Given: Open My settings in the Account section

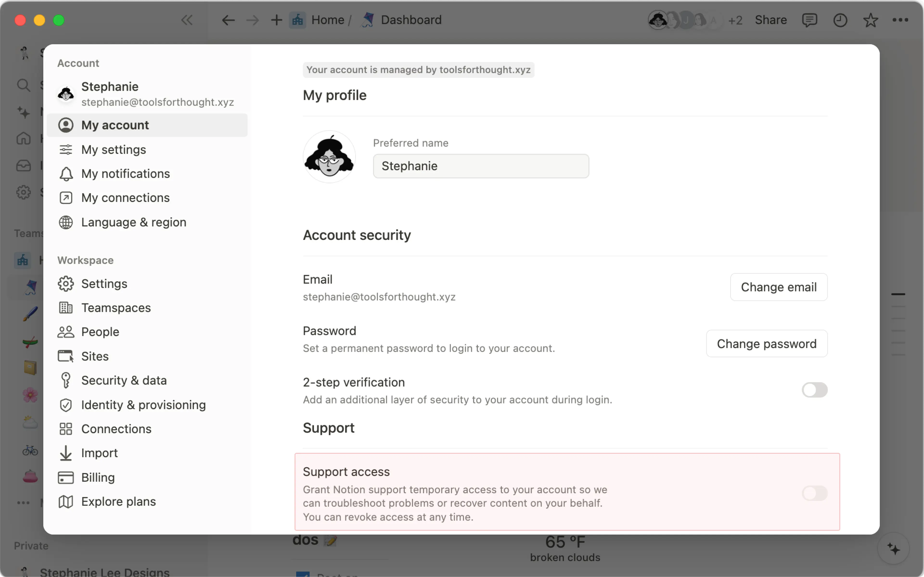Looking at the screenshot, I should (113, 150).
